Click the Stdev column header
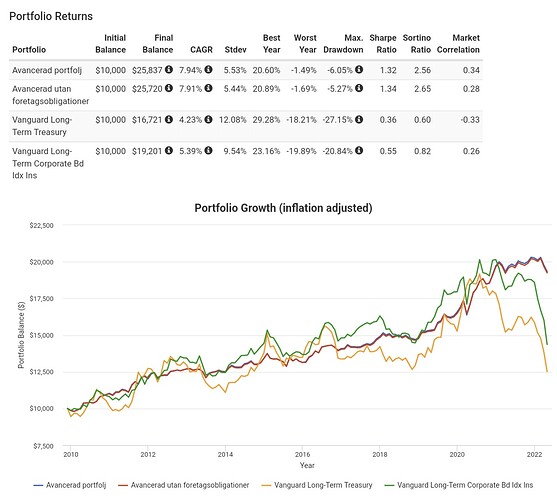557x499 pixels. 236,50
